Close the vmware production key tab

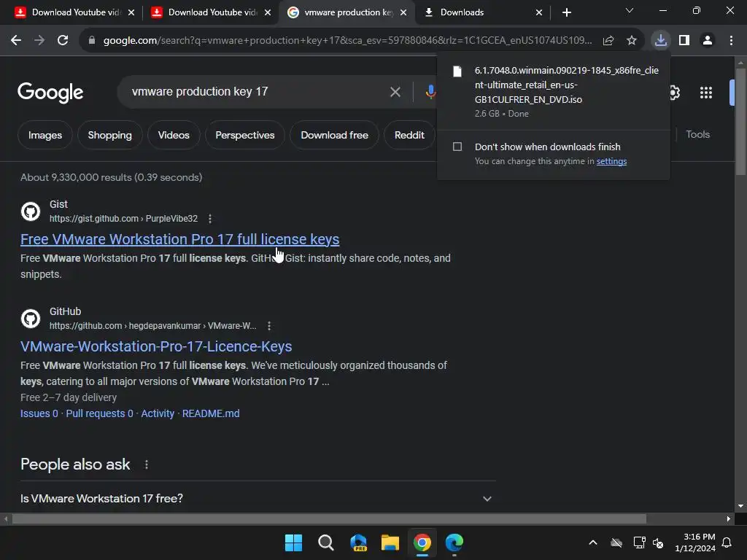(x=403, y=12)
